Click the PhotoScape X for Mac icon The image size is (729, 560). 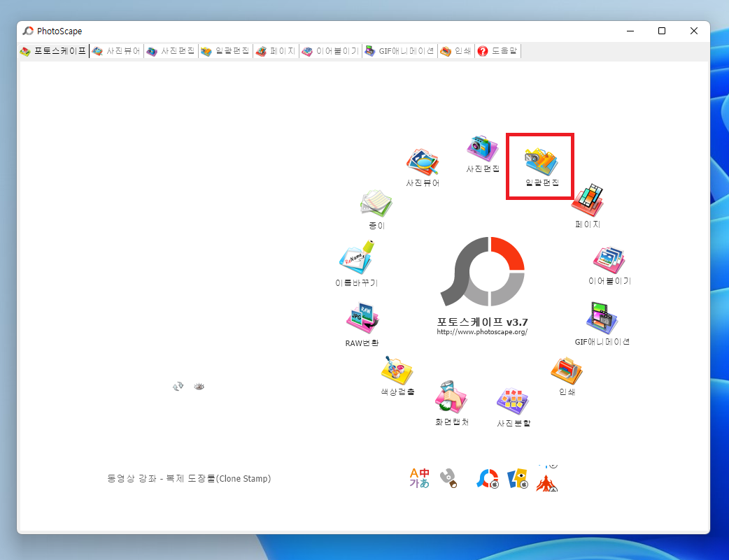click(488, 479)
